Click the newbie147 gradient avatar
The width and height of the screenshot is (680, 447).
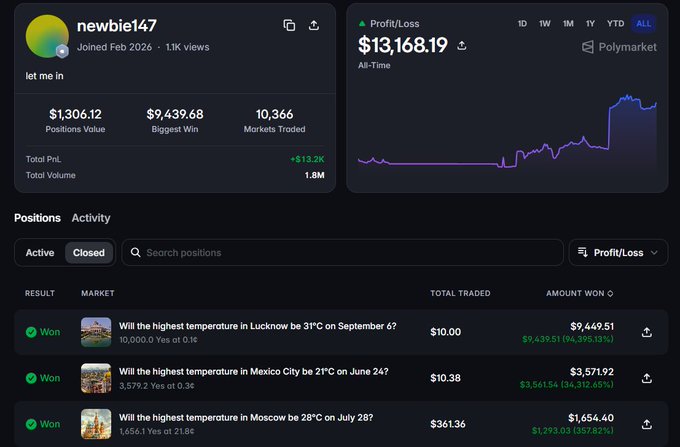pos(47,36)
